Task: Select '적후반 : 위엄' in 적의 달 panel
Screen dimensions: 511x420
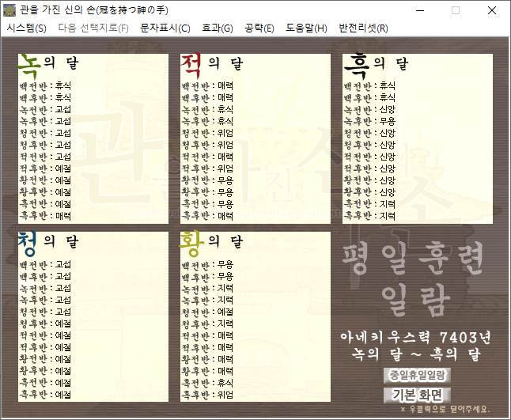Action: (207, 168)
